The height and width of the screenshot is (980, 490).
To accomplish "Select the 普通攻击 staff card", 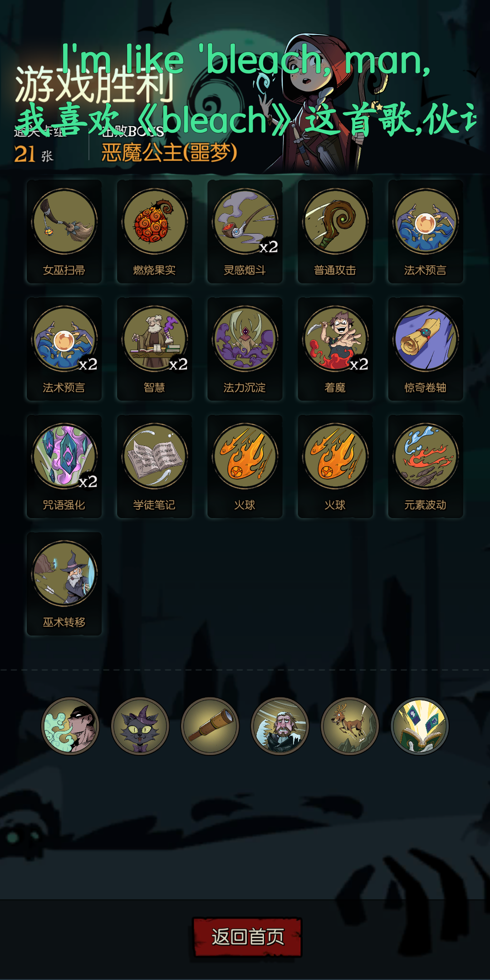I will (x=335, y=231).
